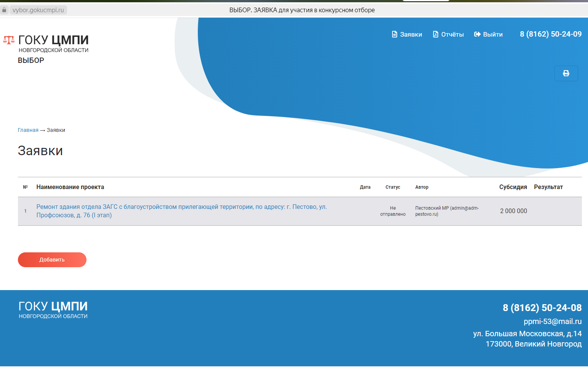The width and height of the screenshot is (588, 385).
Task: Click the vybor.gokucmpi.ru address field
Action: tap(38, 10)
